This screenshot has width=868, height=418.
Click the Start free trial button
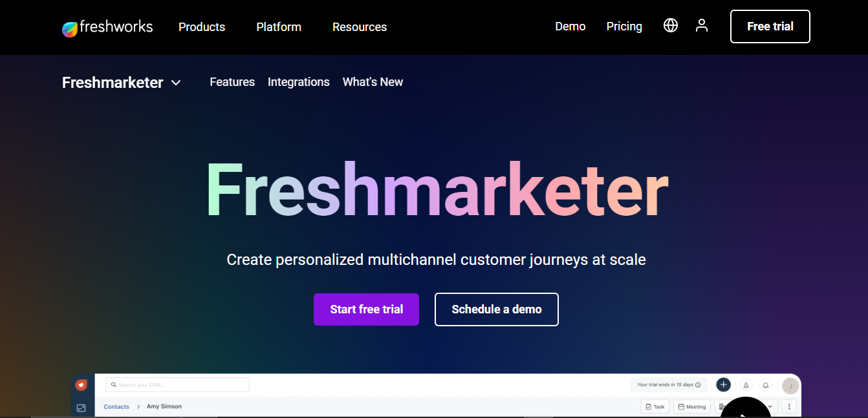coord(366,309)
